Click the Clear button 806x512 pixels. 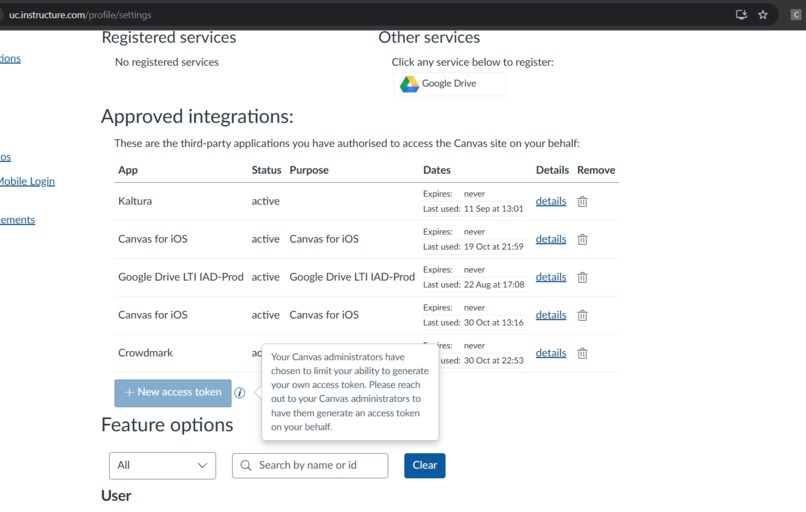pyautogui.click(x=424, y=465)
